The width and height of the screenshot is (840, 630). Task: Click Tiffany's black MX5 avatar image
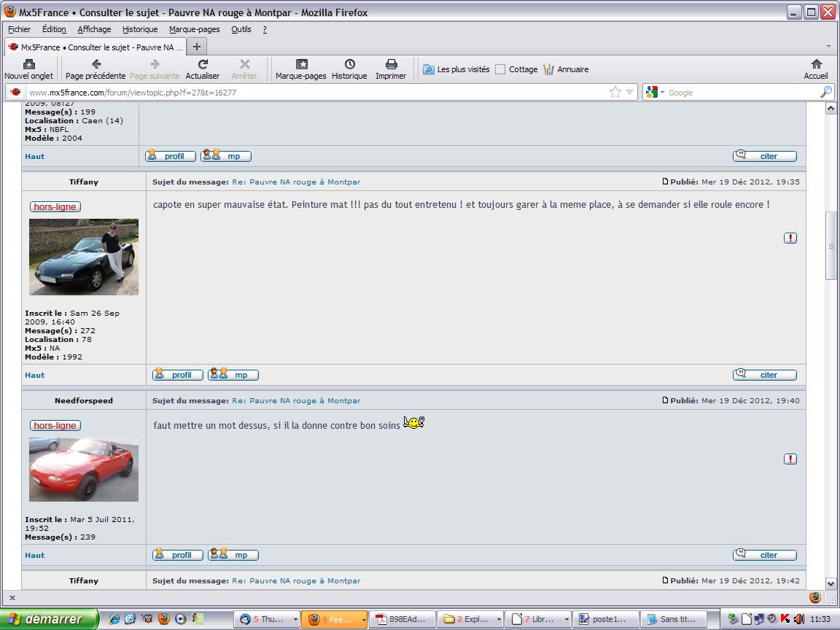click(84, 257)
